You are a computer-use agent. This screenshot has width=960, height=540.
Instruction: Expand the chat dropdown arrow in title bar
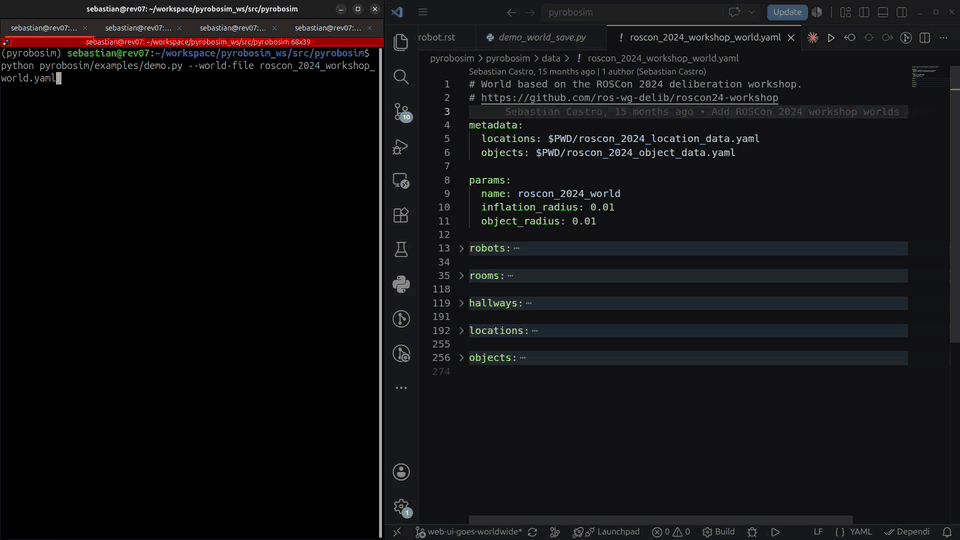click(751, 12)
